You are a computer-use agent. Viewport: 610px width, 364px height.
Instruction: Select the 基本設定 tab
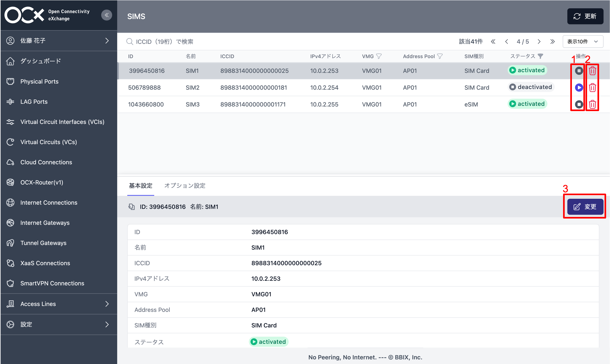pyautogui.click(x=140, y=186)
